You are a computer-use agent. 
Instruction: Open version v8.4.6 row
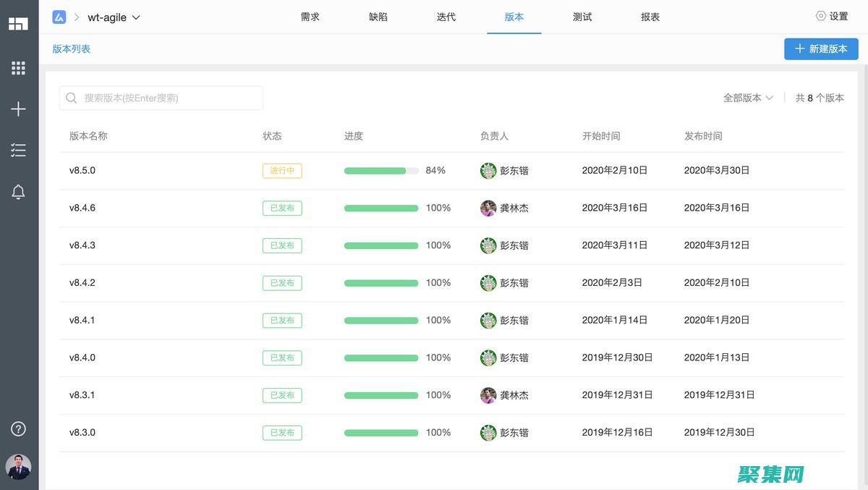[x=82, y=208]
